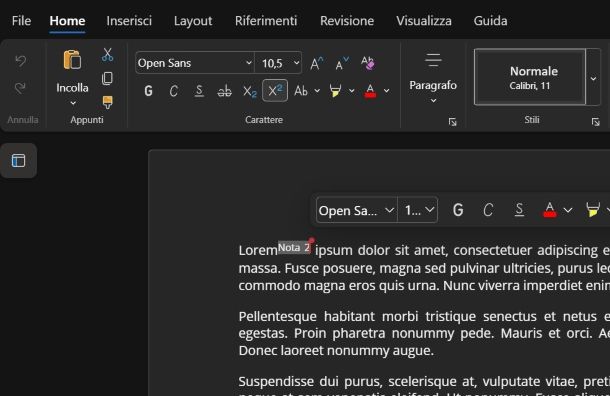This screenshot has height=396, width=610.
Task: Toggle underline S in the ribbon
Action: click(x=199, y=91)
